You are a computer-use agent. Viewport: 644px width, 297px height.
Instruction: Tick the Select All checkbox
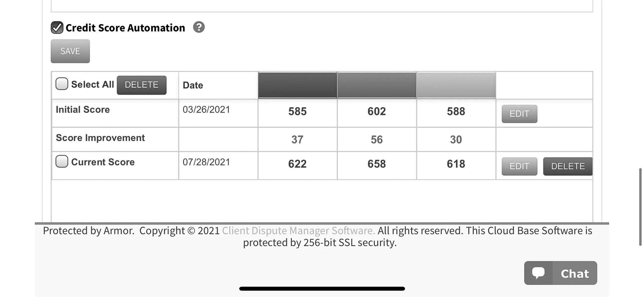point(62,84)
